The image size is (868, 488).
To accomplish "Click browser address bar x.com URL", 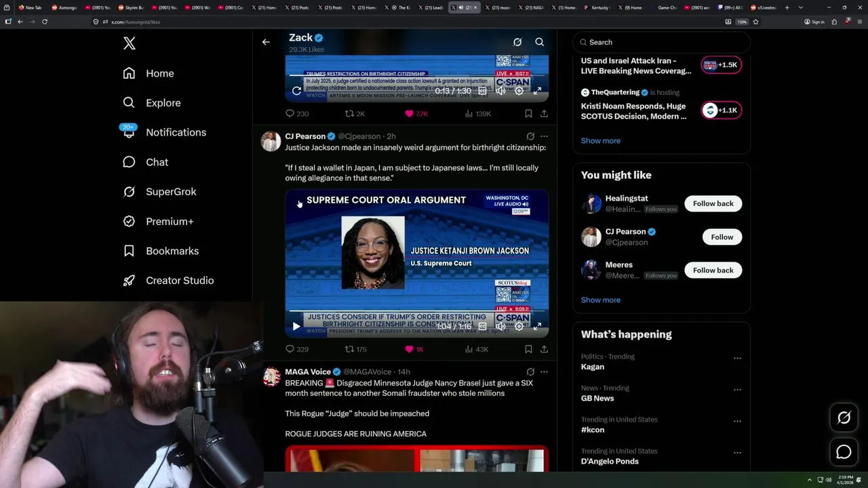I will coord(136,22).
